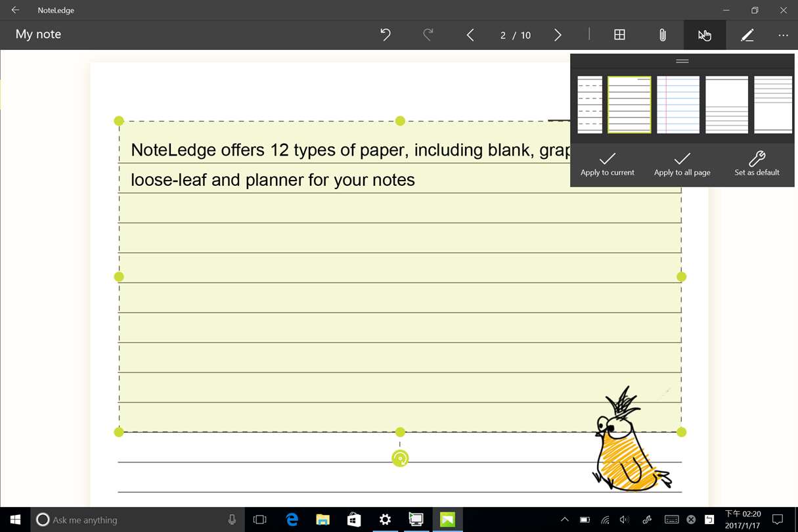Click the top-center selection handle

(400, 121)
